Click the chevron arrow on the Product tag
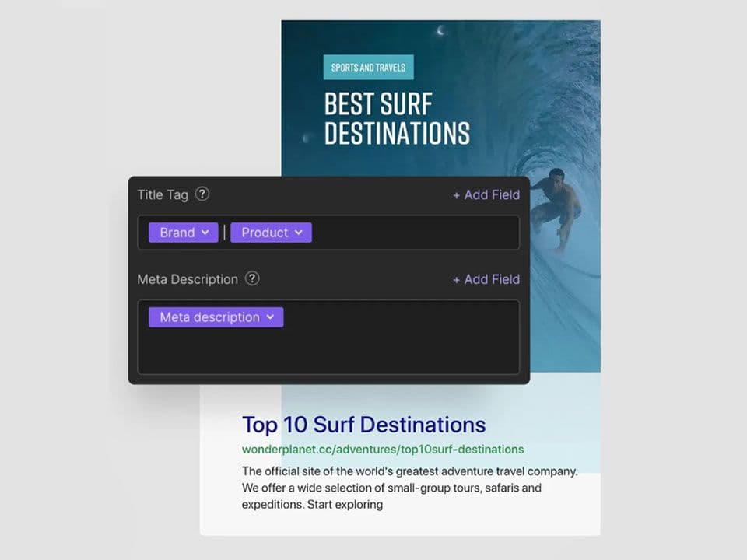This screenshot has height=560, width=747. coord(298,233)
